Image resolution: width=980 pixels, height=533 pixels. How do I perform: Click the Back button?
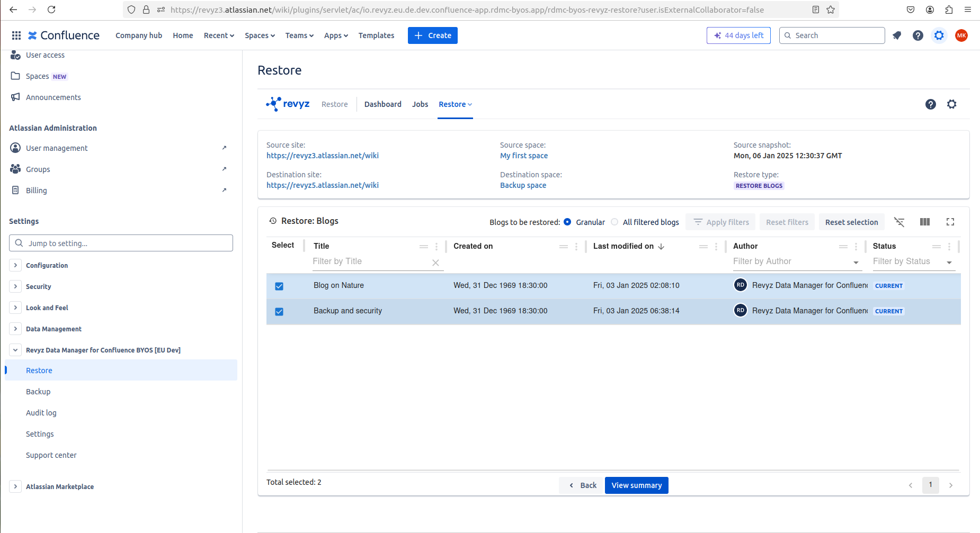pos(582,485)
